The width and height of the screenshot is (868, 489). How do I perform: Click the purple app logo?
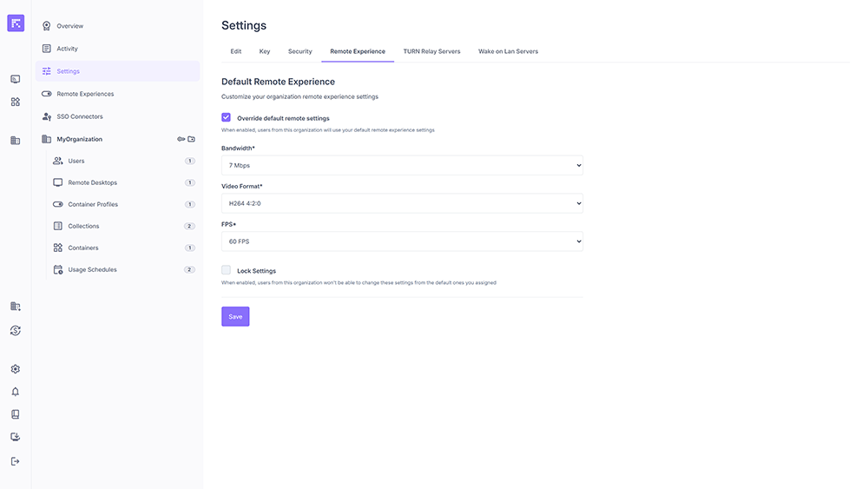pyautogui.click(x=16, y=23)
